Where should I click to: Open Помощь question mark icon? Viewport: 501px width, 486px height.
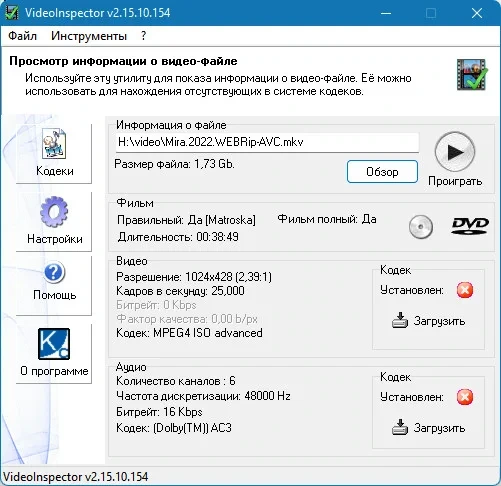click(x=54, y=285)
